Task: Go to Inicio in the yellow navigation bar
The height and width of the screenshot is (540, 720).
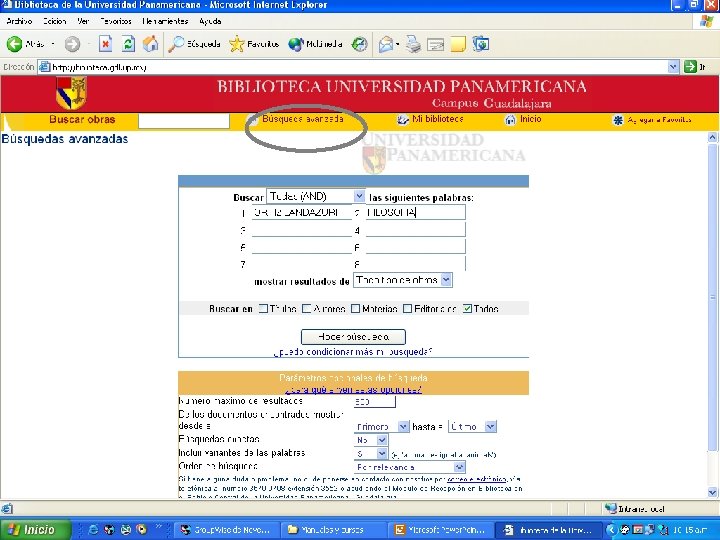Action: (523, 119)
